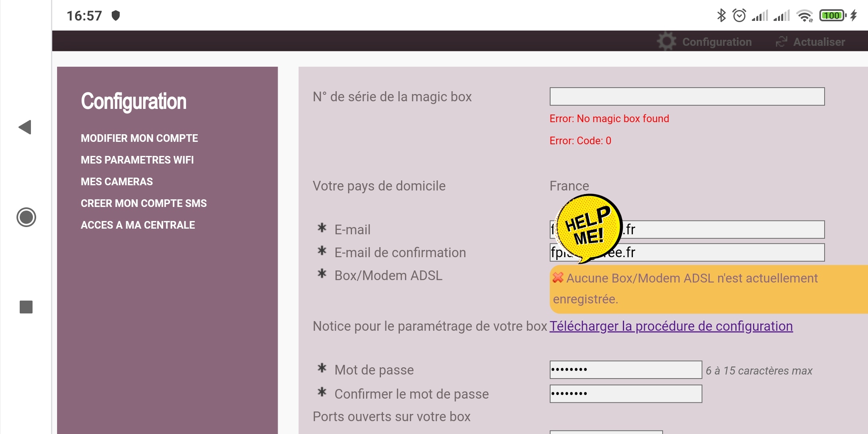Tap the Wi-Fi status icon

[805, 16]
